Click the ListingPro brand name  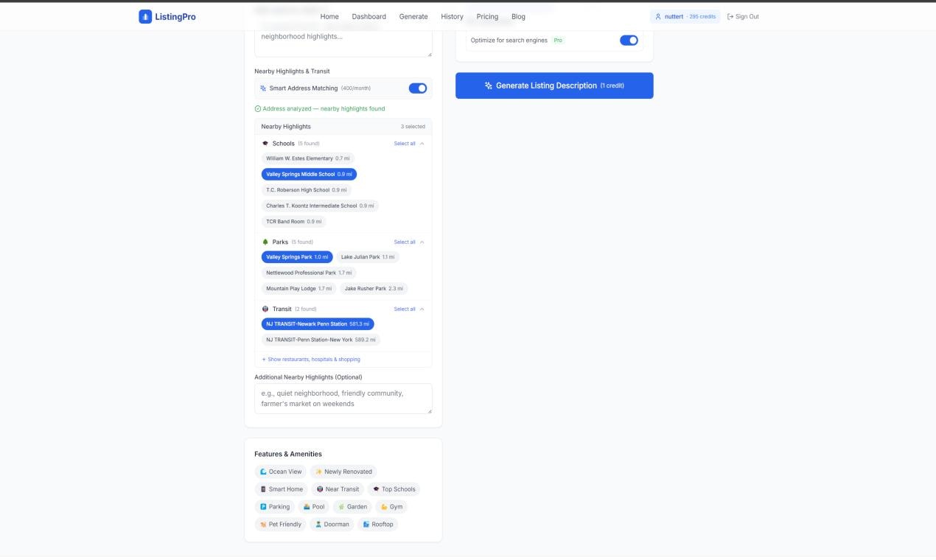point(175,16)
